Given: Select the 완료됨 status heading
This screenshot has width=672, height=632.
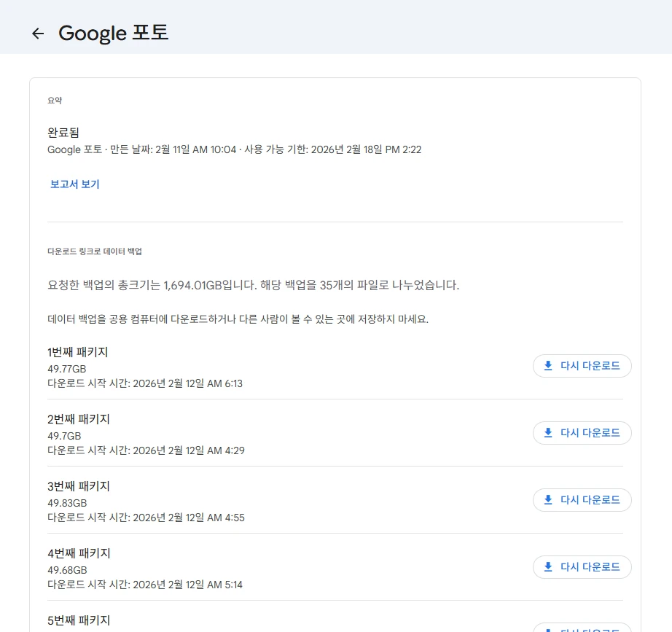Looking at the screenshot, I should (63, 132).
